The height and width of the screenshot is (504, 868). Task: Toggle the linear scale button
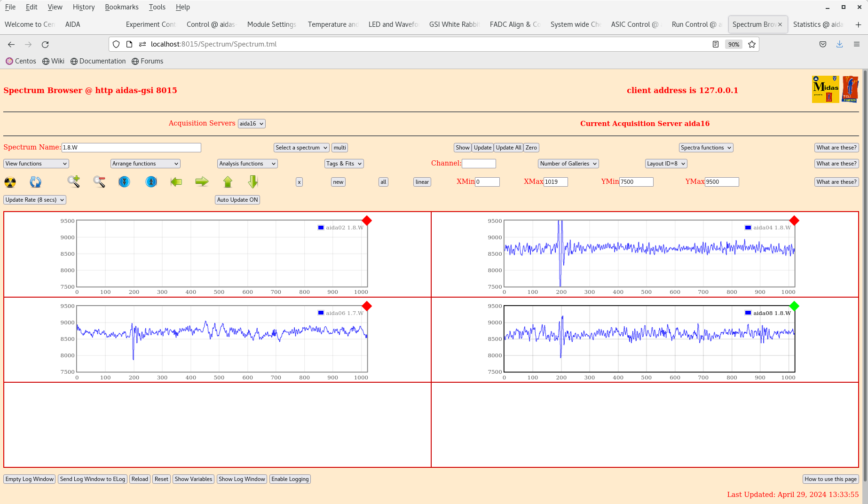point(422,182)
